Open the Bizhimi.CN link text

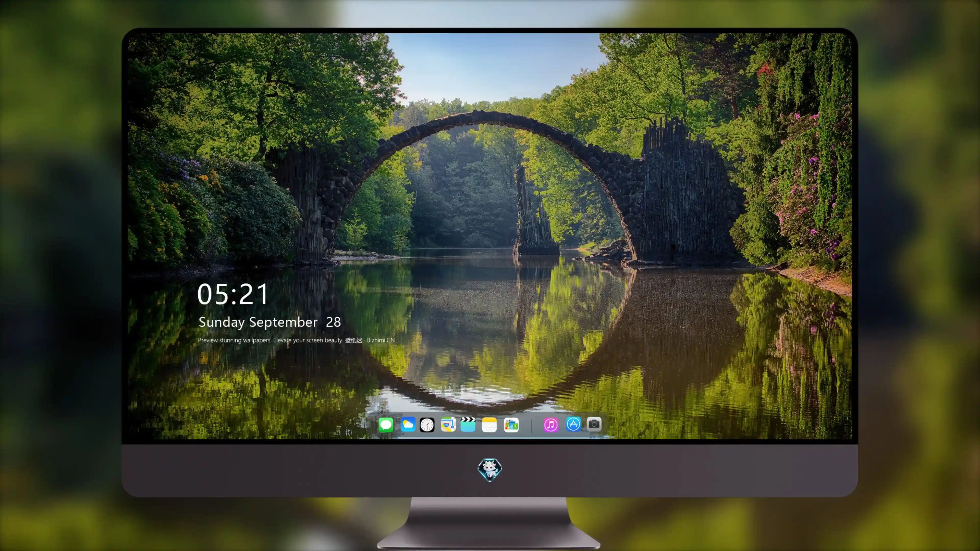pyautogui.click(x=381, y=340)
